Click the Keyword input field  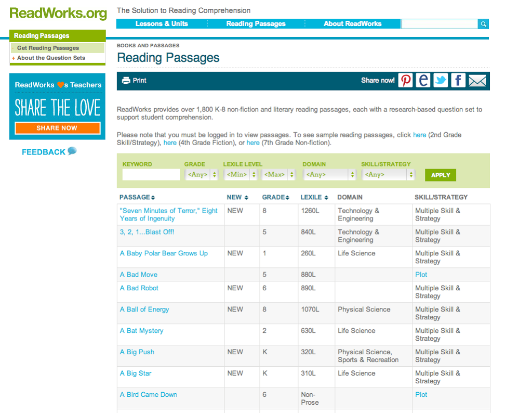[x=151, y=175]
